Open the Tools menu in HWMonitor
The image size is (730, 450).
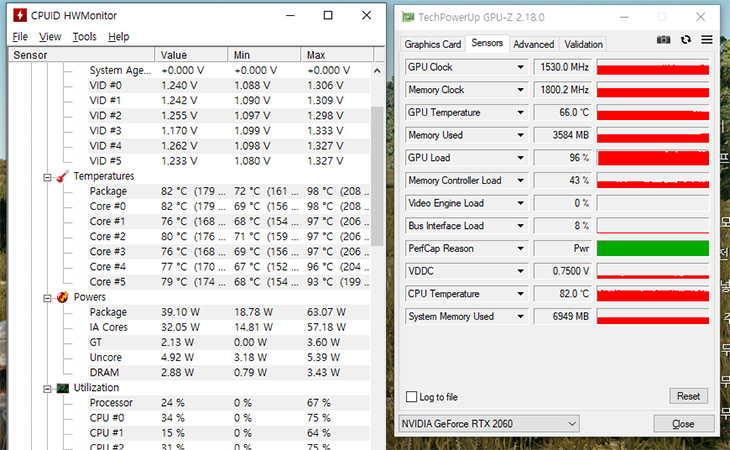click(x=84, y=37)
